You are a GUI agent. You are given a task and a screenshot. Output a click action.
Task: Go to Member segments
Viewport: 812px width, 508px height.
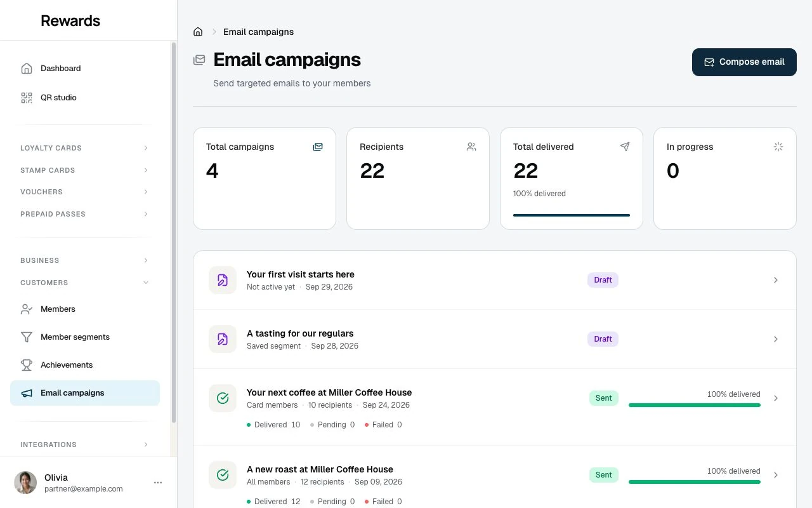(x=85, y=337)
